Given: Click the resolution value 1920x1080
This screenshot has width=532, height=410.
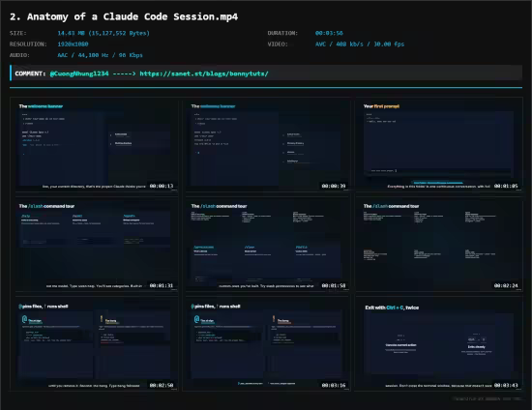Looking at the screenshot, I should coord(73,44).
